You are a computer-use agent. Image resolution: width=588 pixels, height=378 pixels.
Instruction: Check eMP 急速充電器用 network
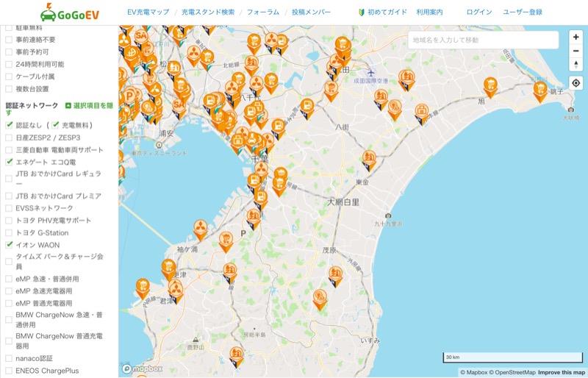pyautogui.click(x=9, y=291)
